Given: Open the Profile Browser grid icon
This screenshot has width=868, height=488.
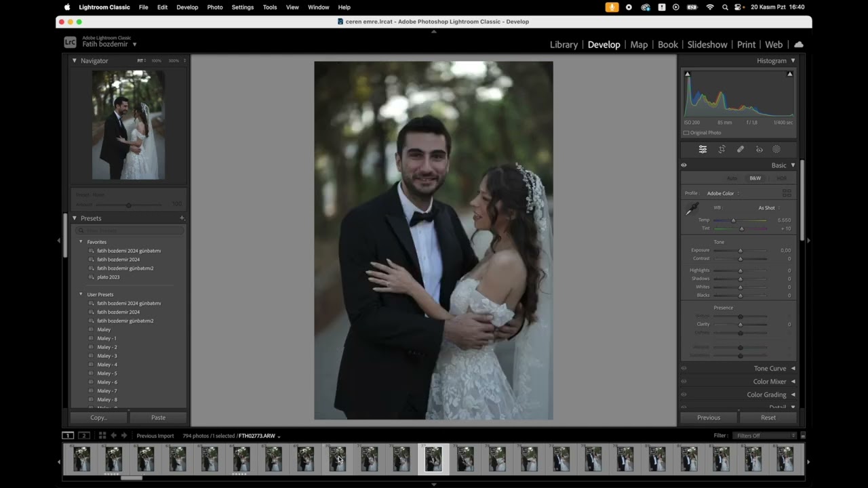Looking at the screenshot, I should click(x=787, y=193).
